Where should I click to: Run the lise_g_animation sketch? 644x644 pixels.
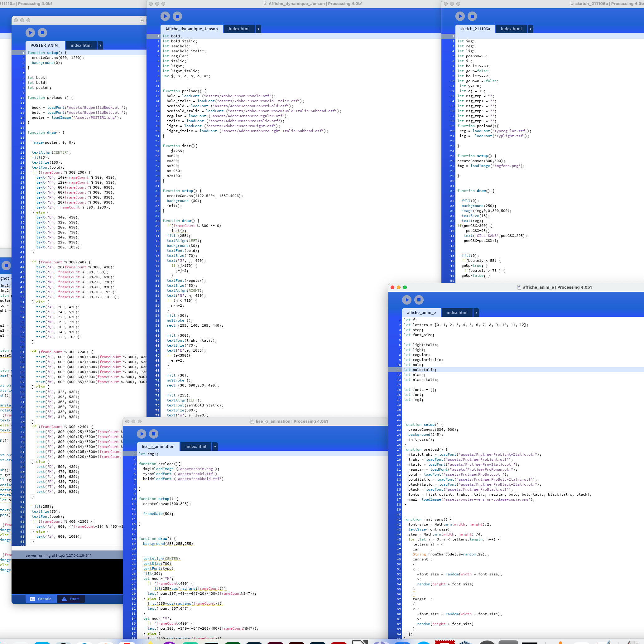(141, 434)
